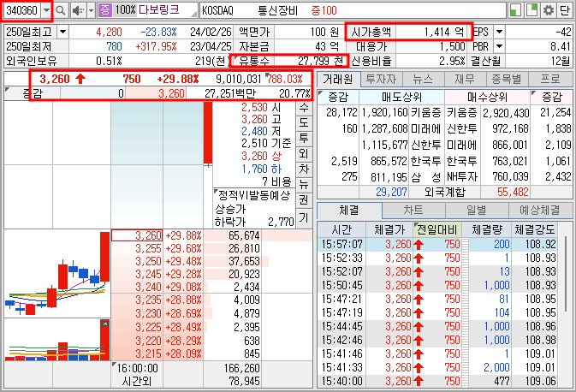Click the 788.03% volume ratio value

285,79
